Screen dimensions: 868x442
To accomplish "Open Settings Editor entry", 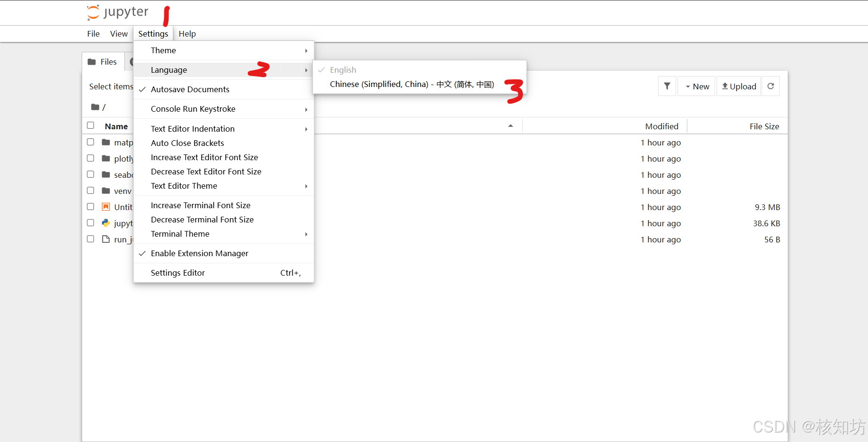I will pyautogui.click(x=224, y=273).
